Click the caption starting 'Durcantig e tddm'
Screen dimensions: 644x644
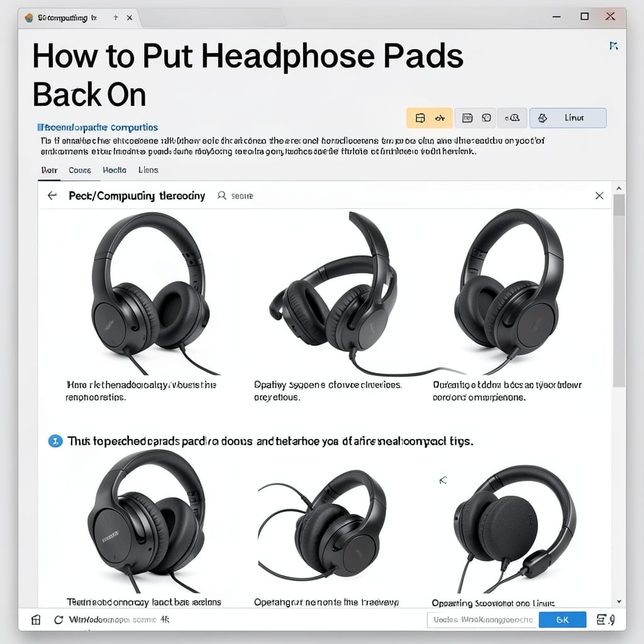point(508,391)
